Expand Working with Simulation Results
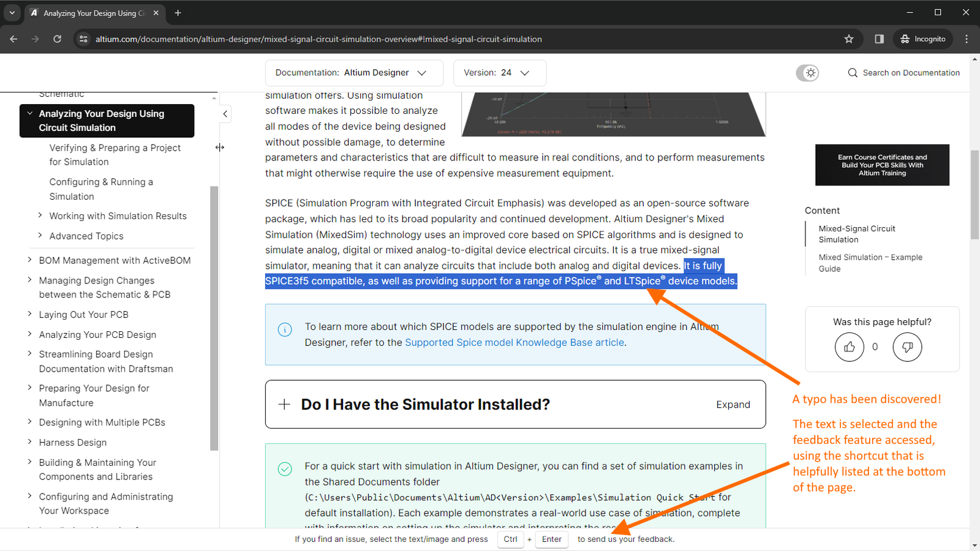 click(x=40, y=216)
